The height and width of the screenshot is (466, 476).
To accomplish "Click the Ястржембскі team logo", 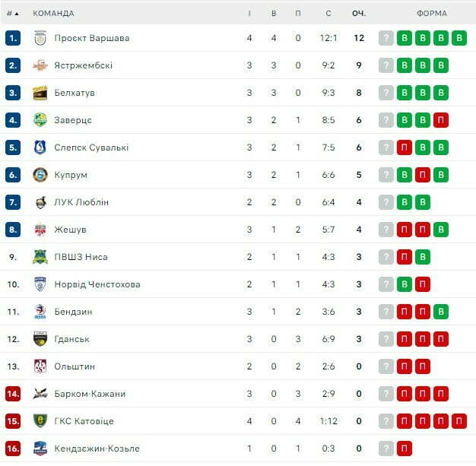I will coord(40,65).
